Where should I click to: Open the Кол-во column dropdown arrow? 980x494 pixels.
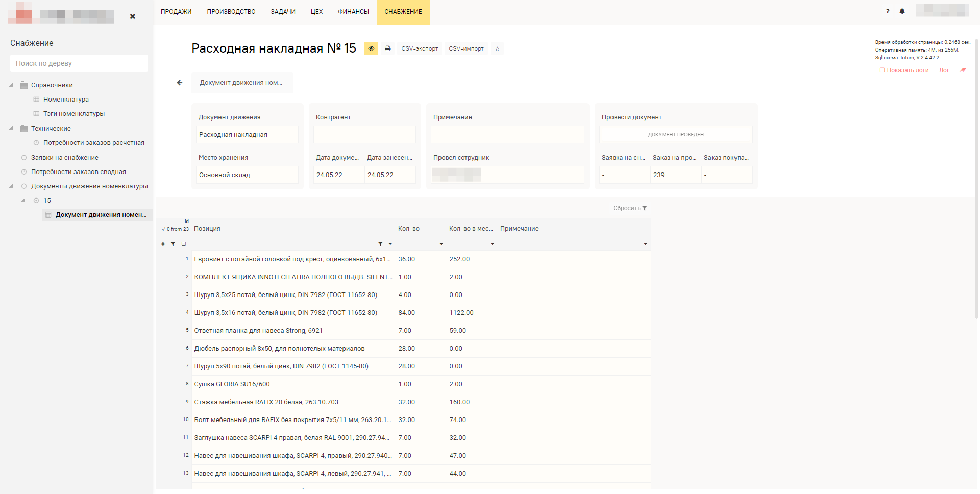pyautogui.click(x=442, y=244)
